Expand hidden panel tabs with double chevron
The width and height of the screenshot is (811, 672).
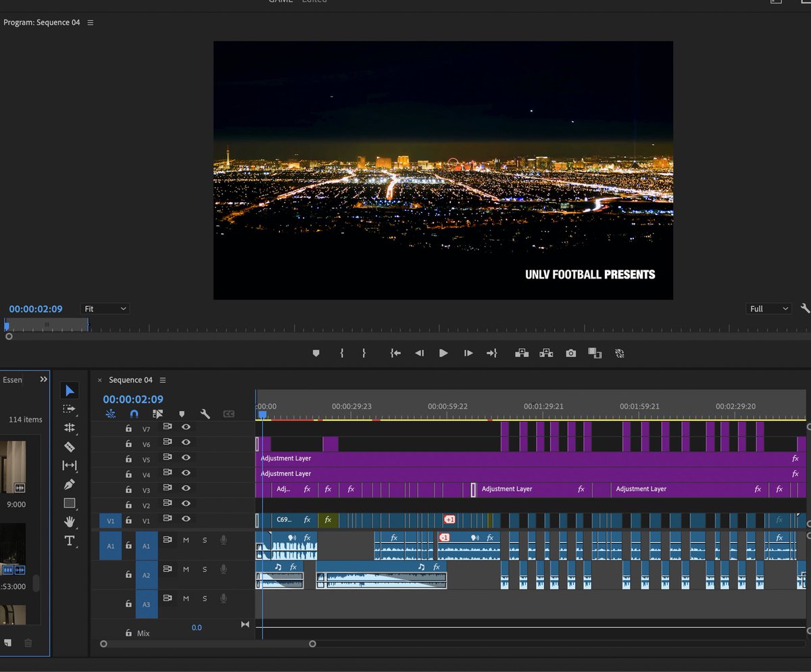[44, 379]
